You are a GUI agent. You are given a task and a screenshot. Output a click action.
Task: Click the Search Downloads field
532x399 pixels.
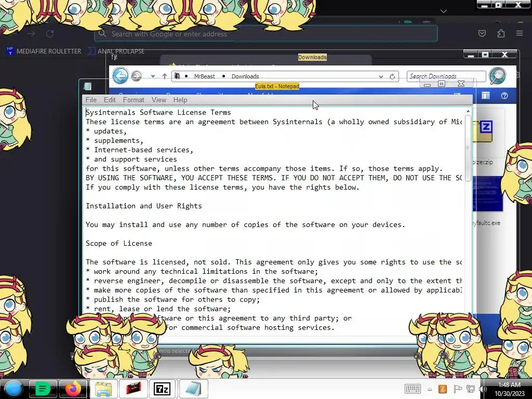click(x=446, y=76)
